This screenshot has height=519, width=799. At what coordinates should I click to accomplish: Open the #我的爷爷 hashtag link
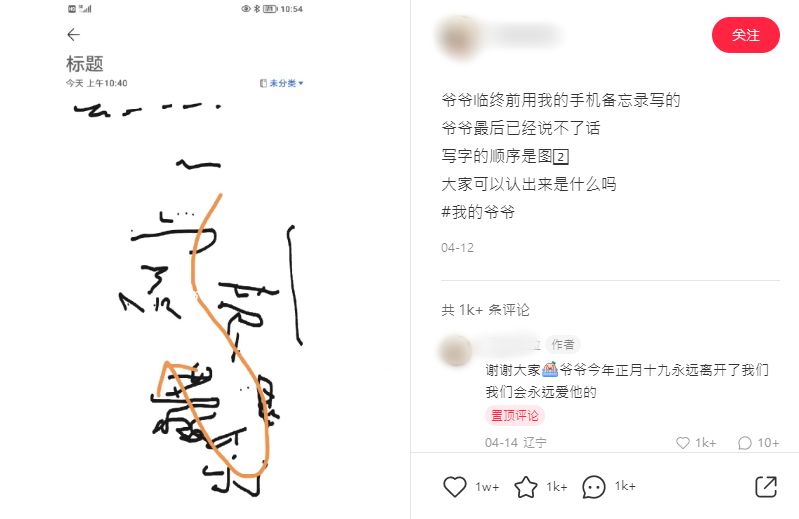coord(478,212)
